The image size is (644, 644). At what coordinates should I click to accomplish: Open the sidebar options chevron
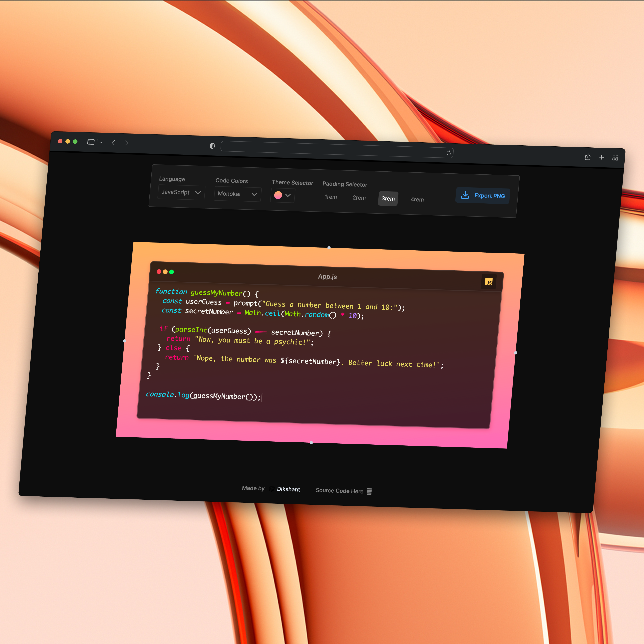[x=100, y=142]
